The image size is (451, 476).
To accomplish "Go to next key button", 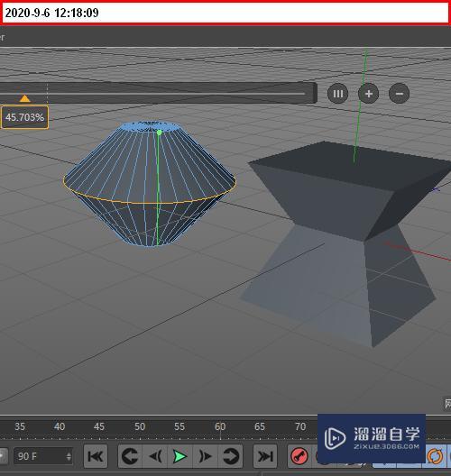I will (231, 456).
